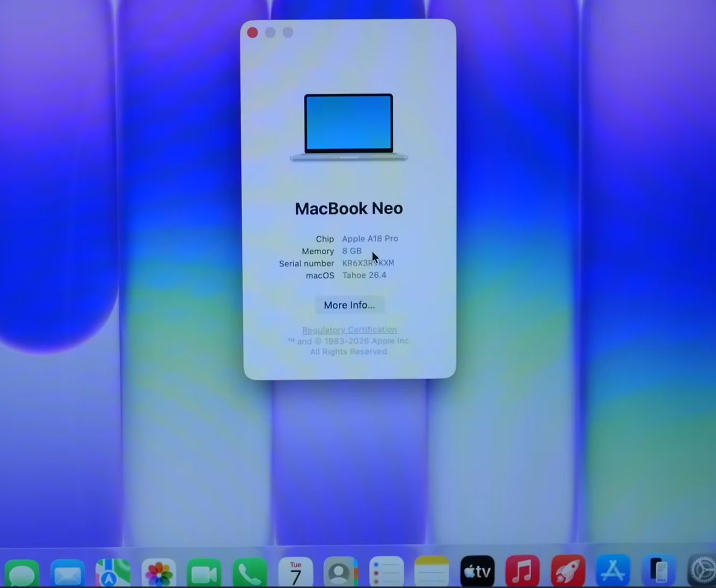Launch the Mail app in Dock
Viewport: 716px width, 588px height.
(68, 572)
